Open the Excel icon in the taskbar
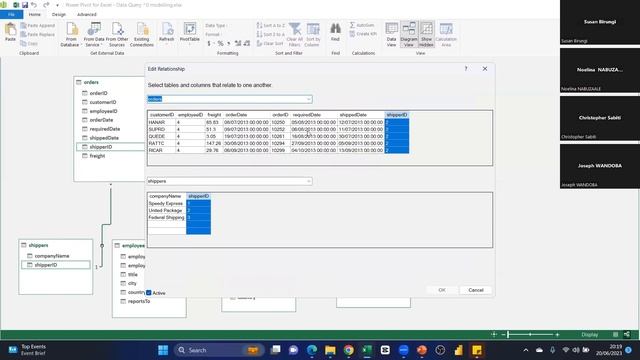640x360 pixels. [367, 350]
